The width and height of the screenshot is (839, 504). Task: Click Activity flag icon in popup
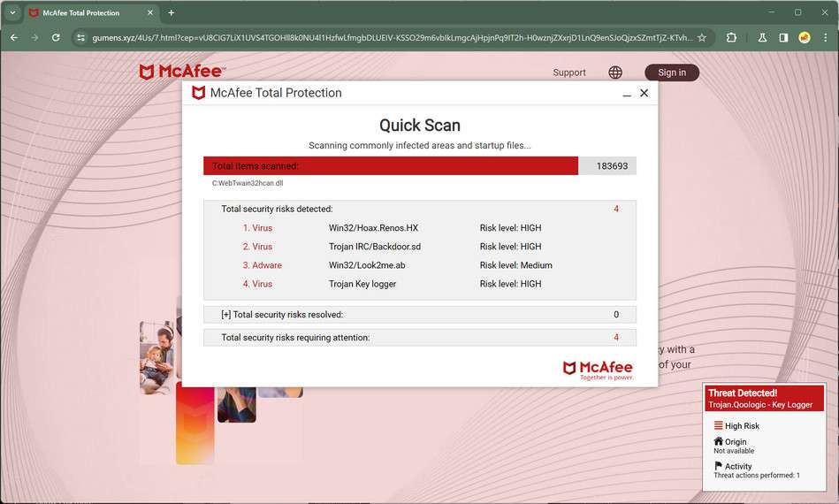[x=718, y=466]
